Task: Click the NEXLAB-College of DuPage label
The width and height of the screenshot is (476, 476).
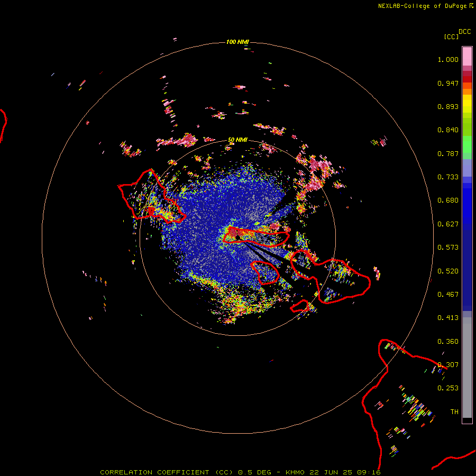Action: click(426, 6)
